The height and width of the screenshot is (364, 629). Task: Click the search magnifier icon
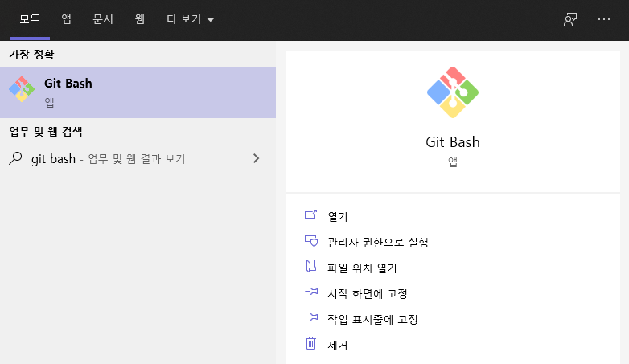(15, 158)
